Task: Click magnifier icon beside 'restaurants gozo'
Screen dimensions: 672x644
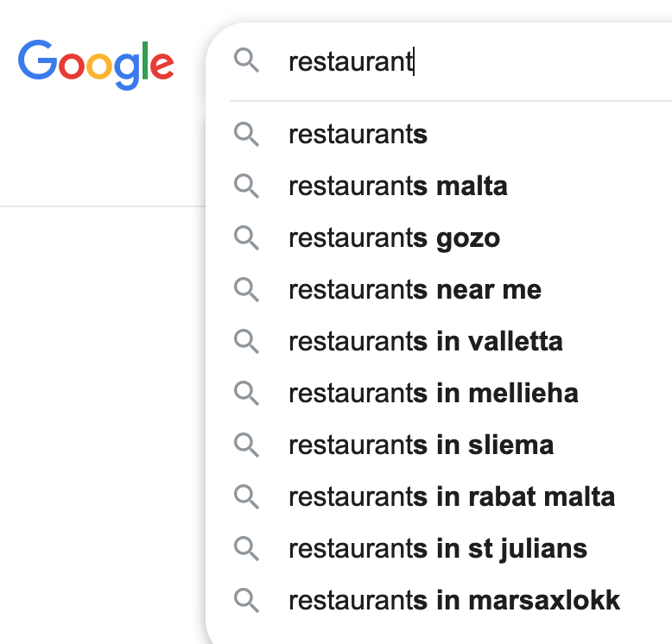Action: point(246,238)
